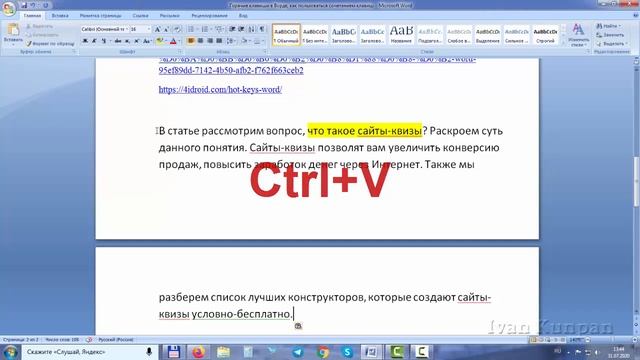Switch to the Разметка страницы tab
Screen dimensions: 640x360
100,16
